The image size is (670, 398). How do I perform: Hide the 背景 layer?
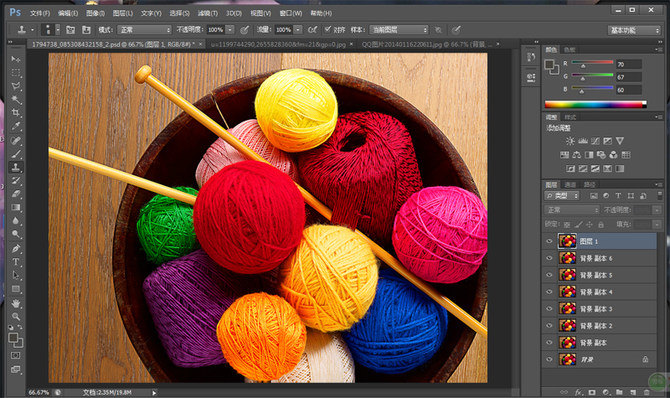tap(550, 360)
